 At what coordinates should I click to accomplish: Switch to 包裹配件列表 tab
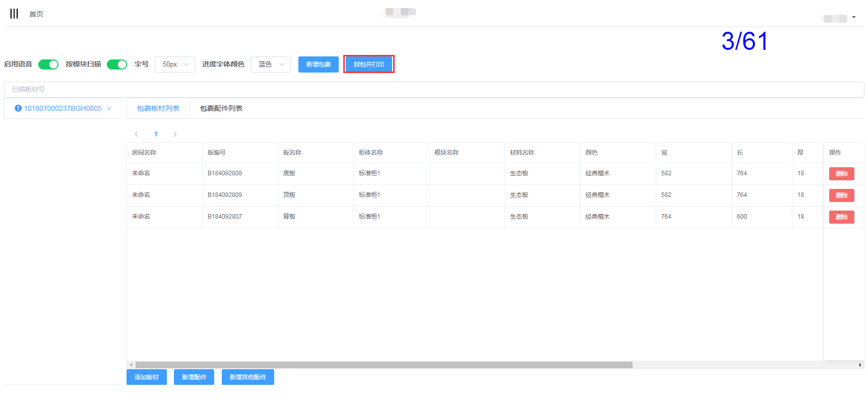(221, 108)
